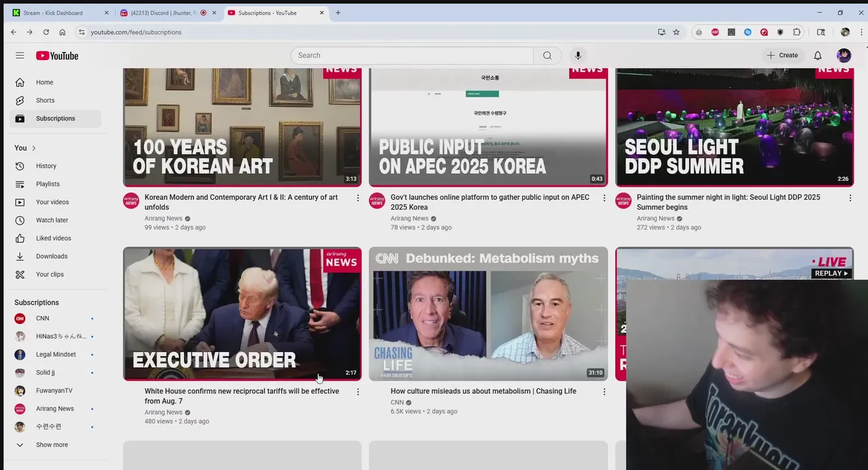This screenshot has height=470, width=868.
Task: Open the YouTube guide hamburger menu
Action: click(x=20, y=55)
